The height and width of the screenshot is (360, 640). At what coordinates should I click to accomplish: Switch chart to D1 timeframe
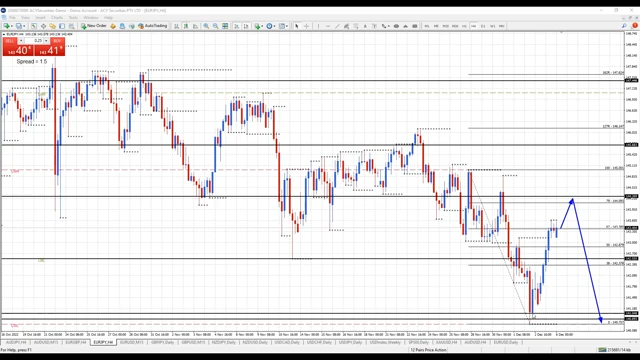click(x=483, y=26)
